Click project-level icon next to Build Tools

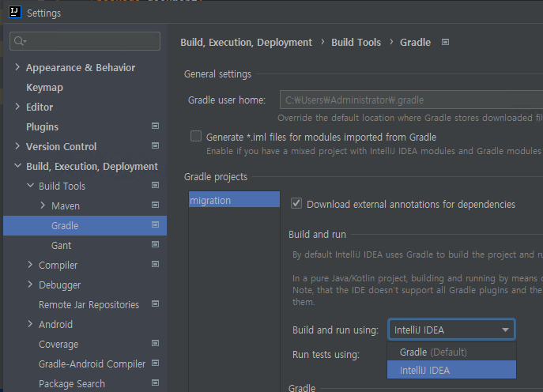pyautogui.click(x=155, y=185)
